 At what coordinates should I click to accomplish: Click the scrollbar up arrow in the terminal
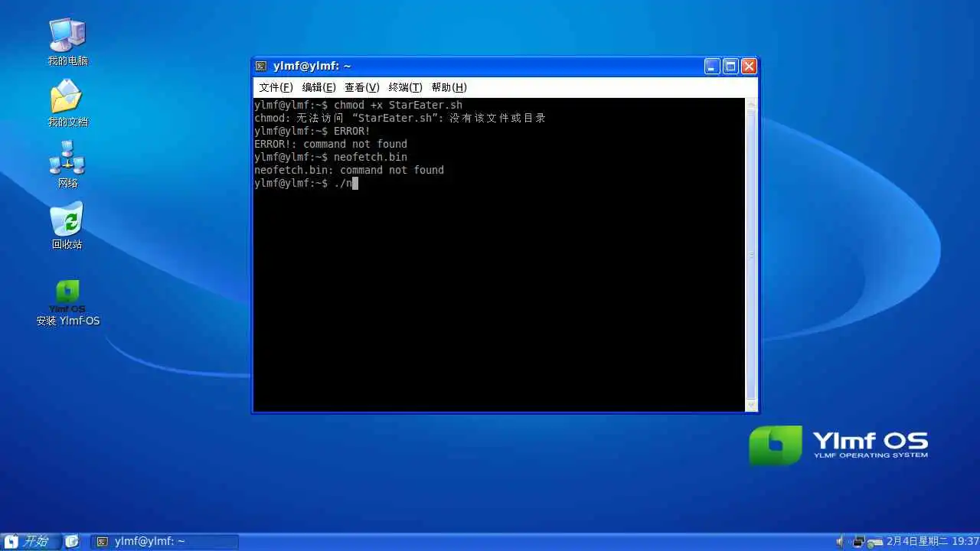click(751, 103)
